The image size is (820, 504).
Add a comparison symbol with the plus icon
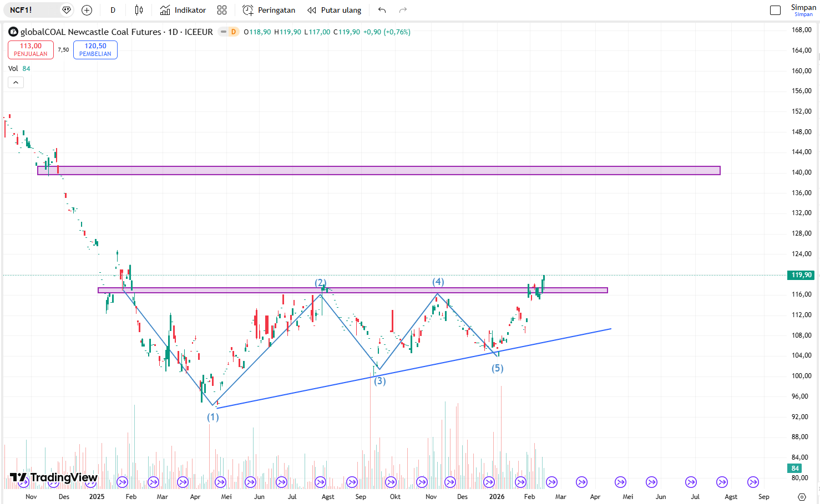pos(87,10)
